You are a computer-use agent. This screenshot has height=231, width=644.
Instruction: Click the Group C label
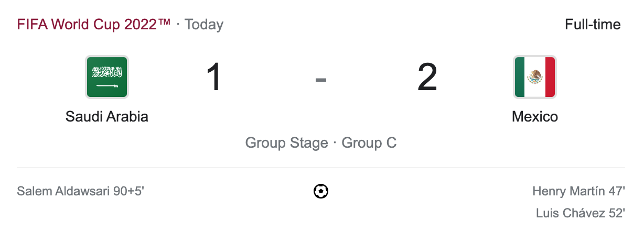click(369, 143)
